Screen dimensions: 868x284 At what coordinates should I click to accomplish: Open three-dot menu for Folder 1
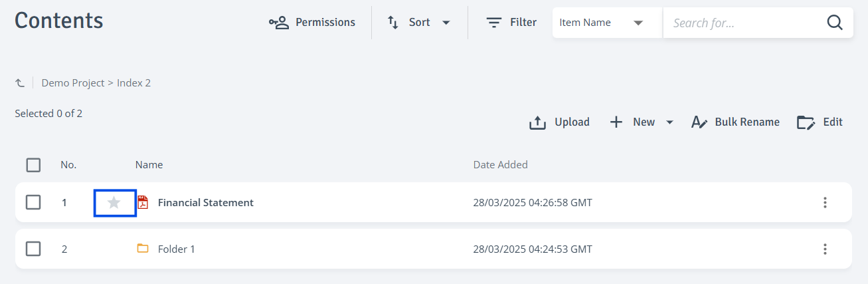tap(825, 249)
